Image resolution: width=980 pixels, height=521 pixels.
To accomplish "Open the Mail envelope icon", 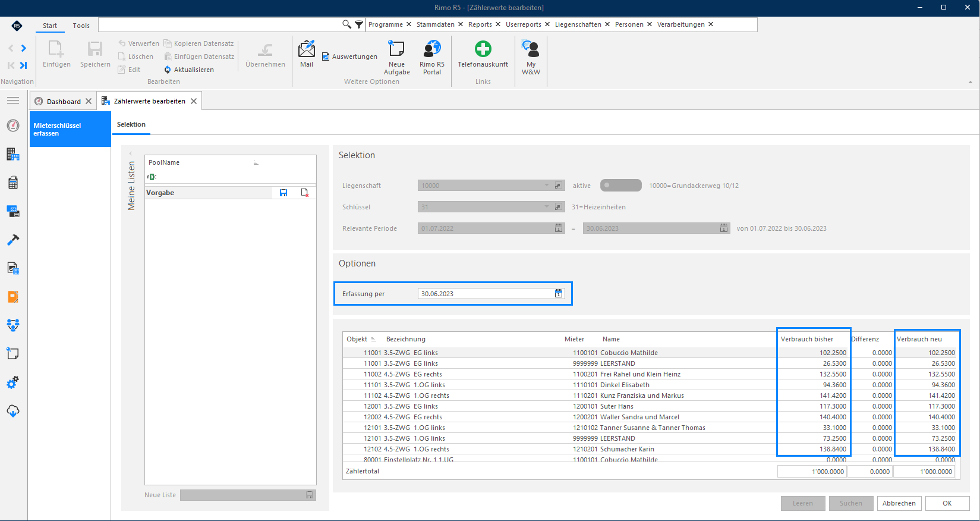I will [307, 49].
